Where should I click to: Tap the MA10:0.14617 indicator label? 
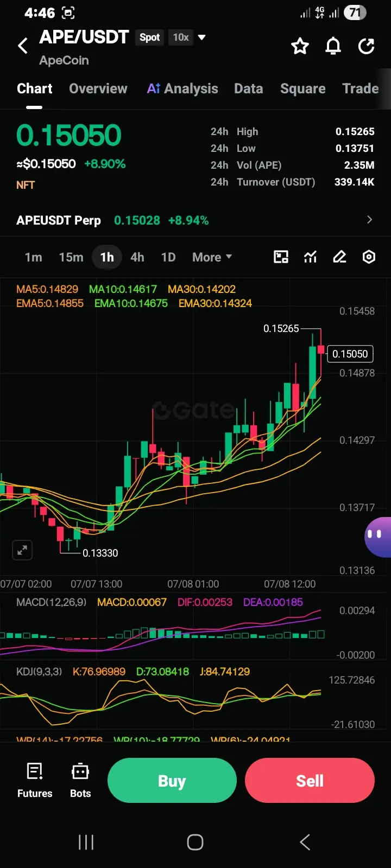click(123, 289)
